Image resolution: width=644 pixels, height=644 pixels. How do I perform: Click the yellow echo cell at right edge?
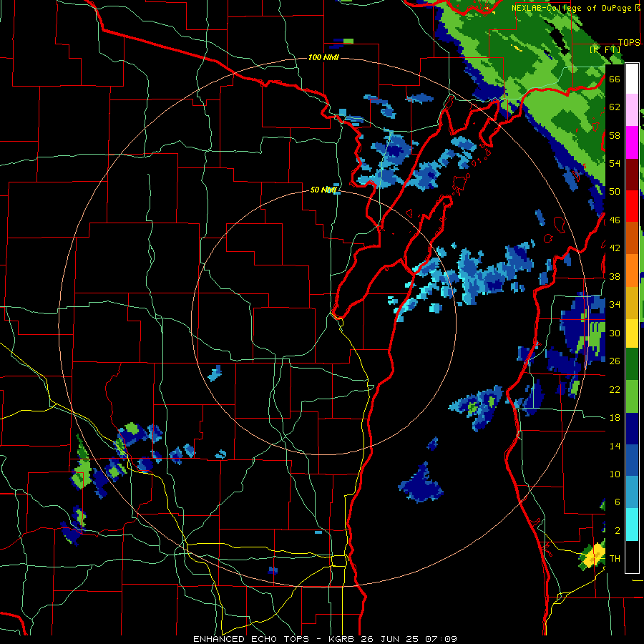click(595, 556)
